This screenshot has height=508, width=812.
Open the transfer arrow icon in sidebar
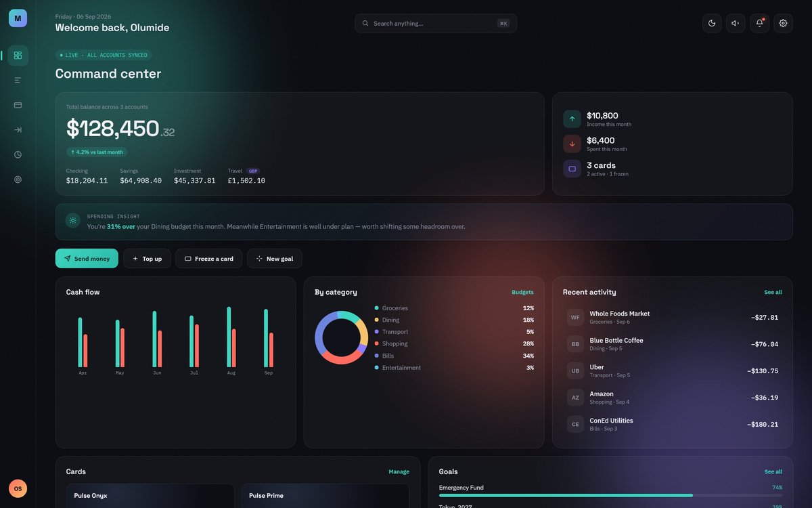point(18,129)
